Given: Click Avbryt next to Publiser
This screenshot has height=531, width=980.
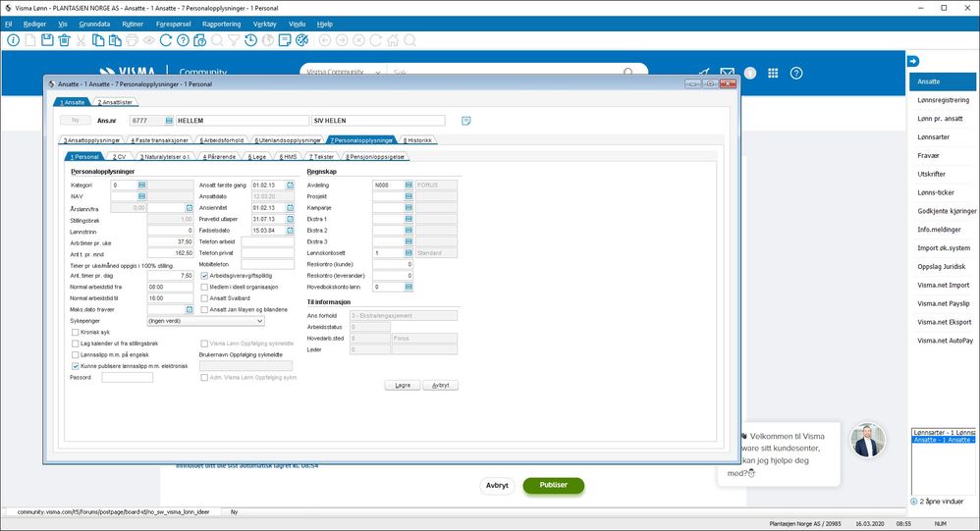Looking at the screenshot, I should (x=497, y=485).
